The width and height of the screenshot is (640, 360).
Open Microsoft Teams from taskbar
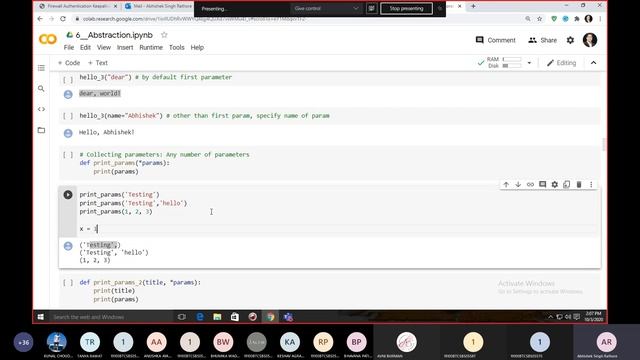(288, 317)
